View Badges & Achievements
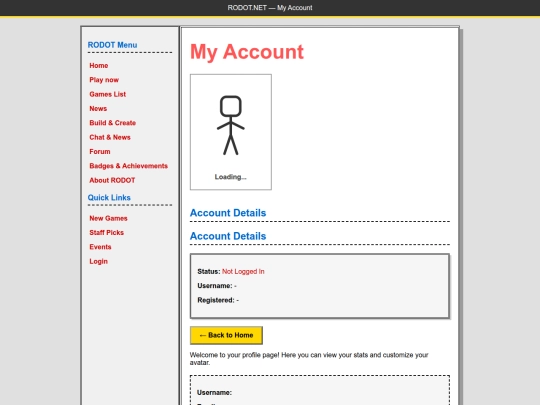 pos(128,166)
